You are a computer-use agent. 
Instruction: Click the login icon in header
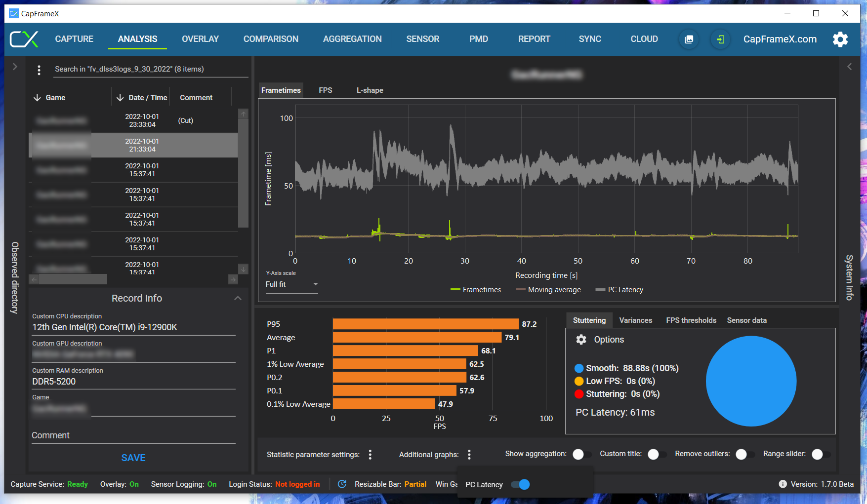(720, 39)
